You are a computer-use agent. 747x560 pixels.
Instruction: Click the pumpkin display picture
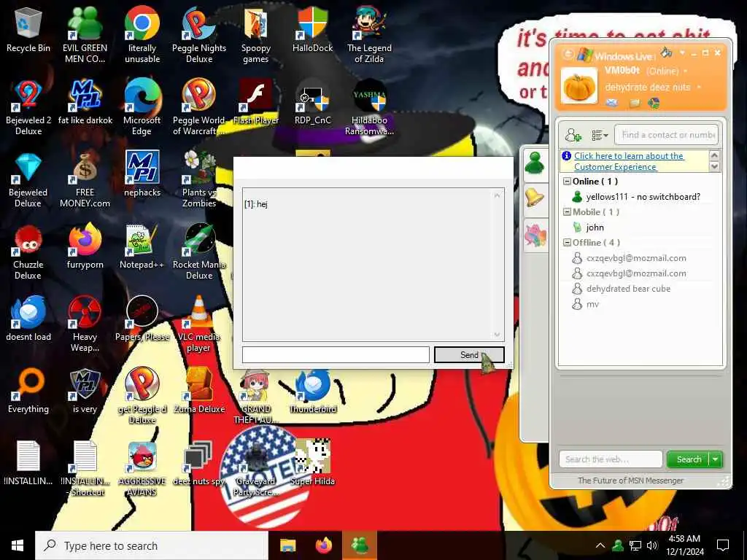tap(578, 85)
